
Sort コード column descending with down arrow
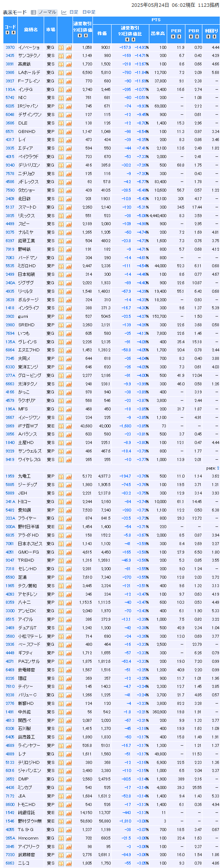pos(13,33)
